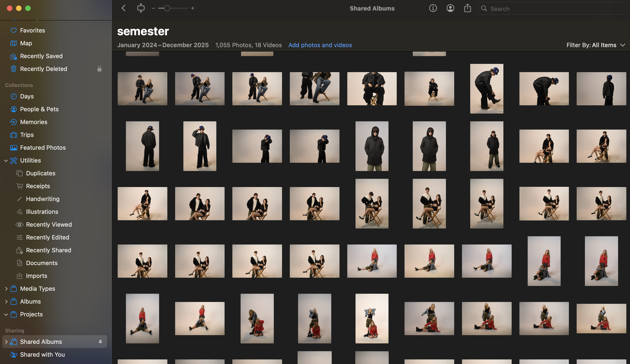Screen dimensions: 630x364
Task: Collapse the Utilities section
Action: click(6, 161)
